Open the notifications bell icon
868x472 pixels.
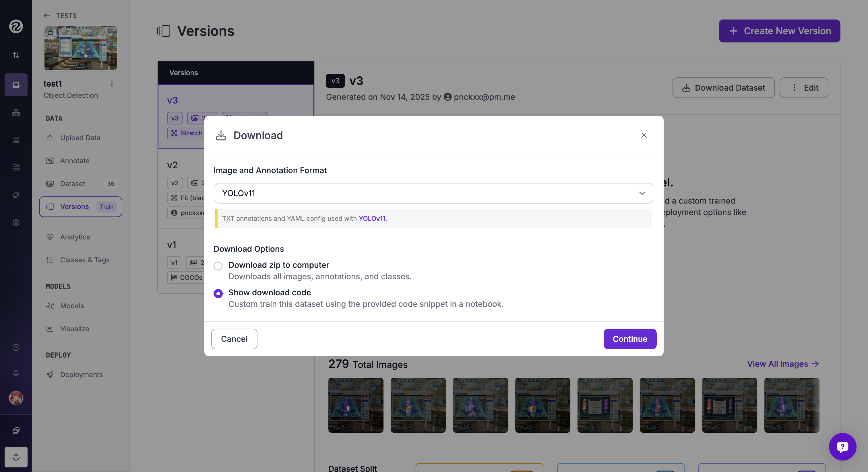click(16, 373)
